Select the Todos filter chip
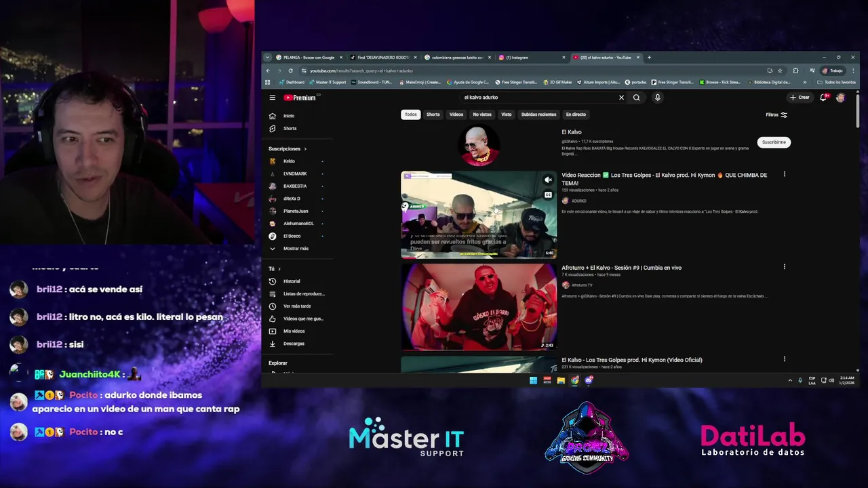 pyautogui.click(x=411, y=115)
